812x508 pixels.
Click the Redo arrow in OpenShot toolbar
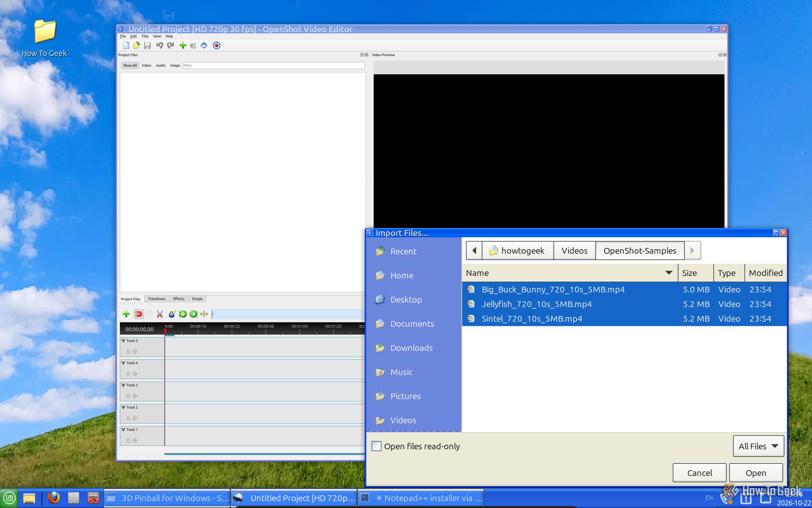170,45
